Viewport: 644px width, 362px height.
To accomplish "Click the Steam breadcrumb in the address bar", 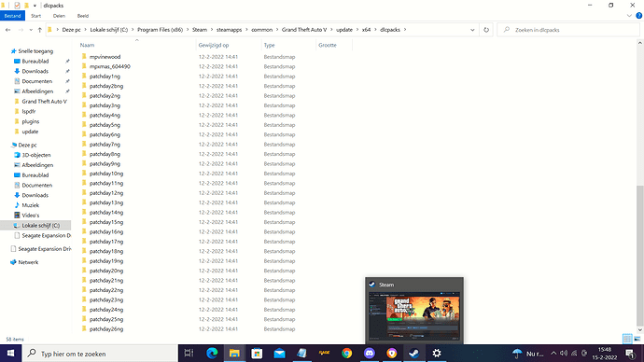I will 200,30.
